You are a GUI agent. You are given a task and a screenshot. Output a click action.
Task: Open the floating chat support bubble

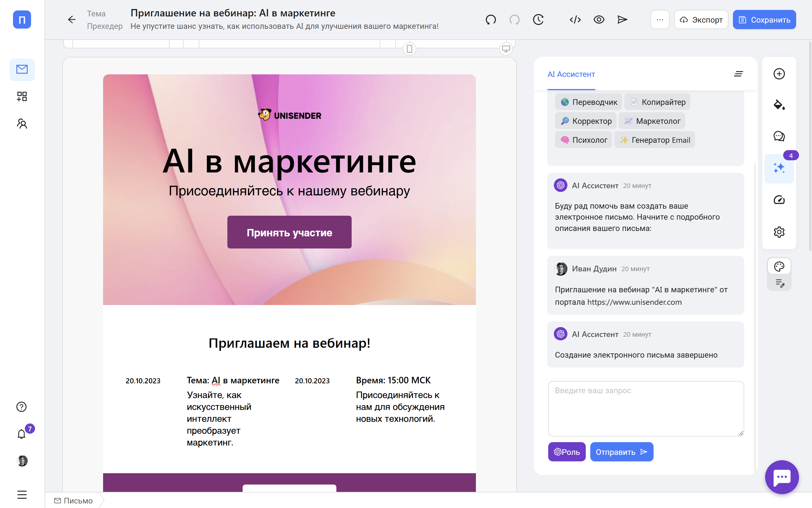(782, 477)
